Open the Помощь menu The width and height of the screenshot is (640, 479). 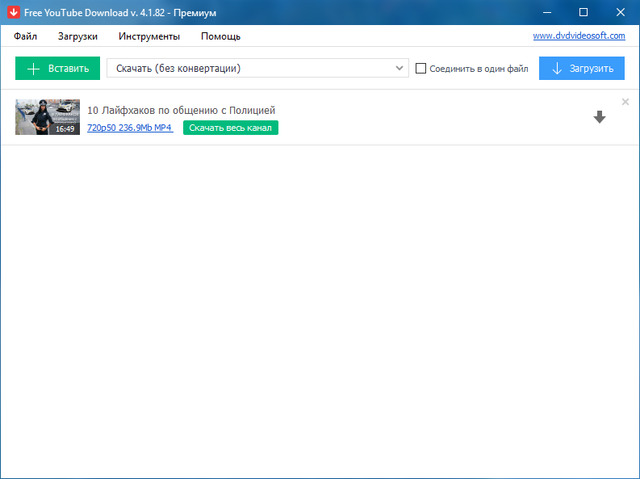220,36
